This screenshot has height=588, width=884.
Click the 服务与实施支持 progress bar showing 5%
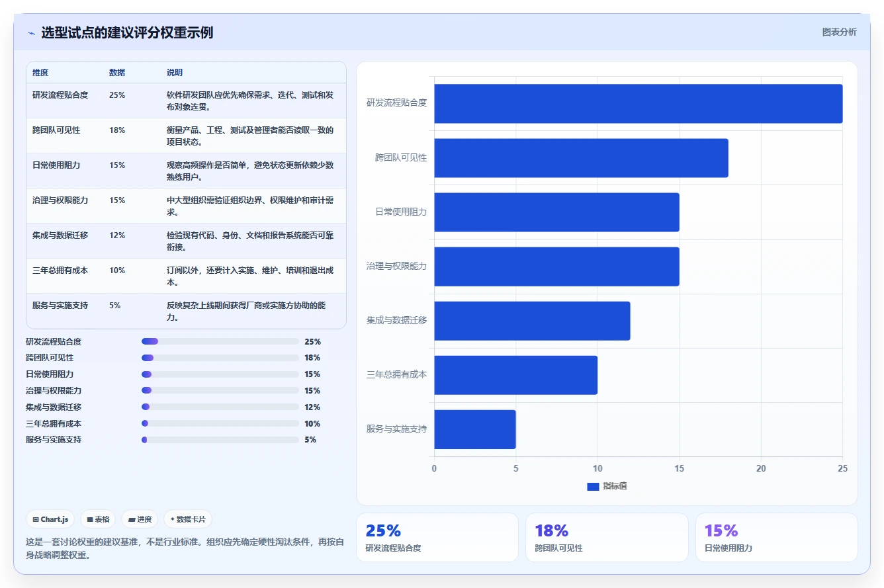tap(220, 440)
